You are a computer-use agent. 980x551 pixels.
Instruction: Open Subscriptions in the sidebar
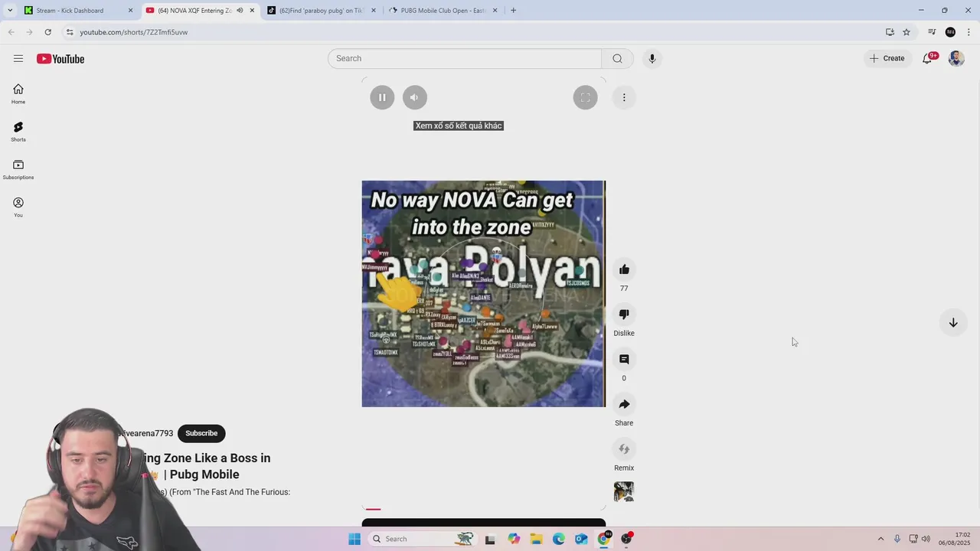click(18, 169)
